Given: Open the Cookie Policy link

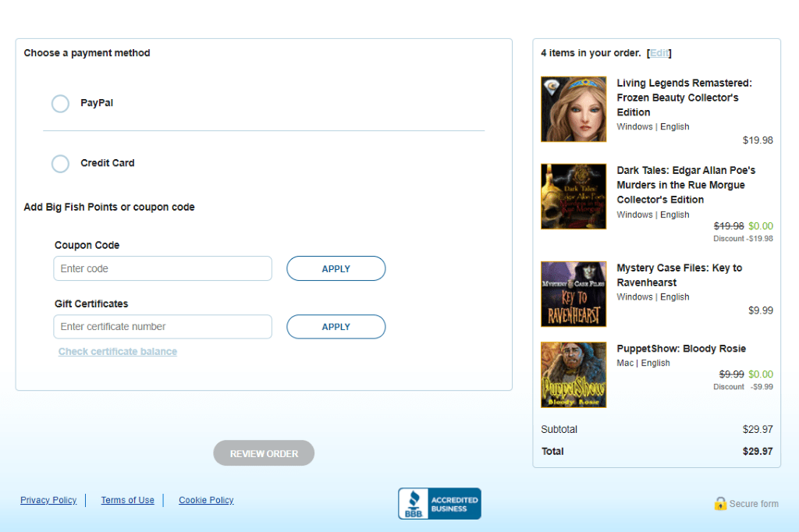Looking at the screenshot, I should 206,500.
